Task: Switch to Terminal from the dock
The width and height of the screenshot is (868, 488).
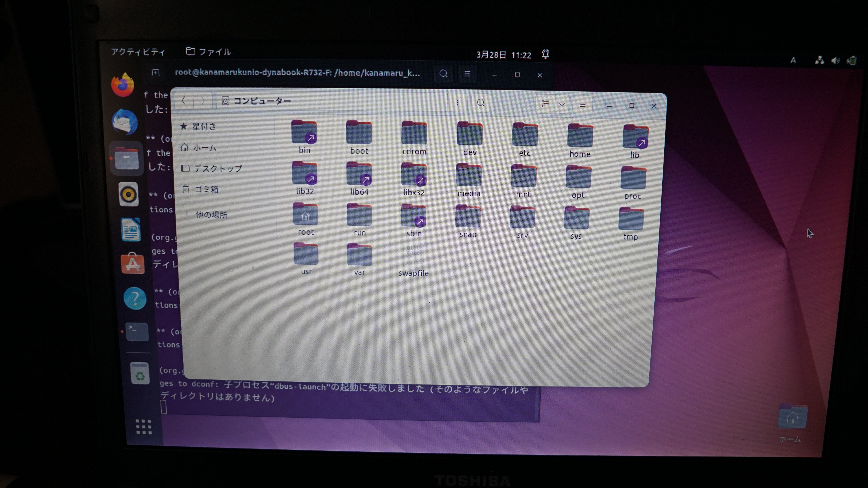Action: point(137,332)
